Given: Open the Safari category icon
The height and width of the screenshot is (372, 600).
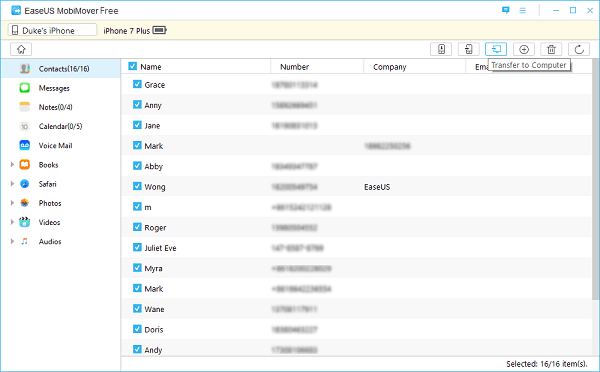Looking at the screenshot, I should [24, 184].
